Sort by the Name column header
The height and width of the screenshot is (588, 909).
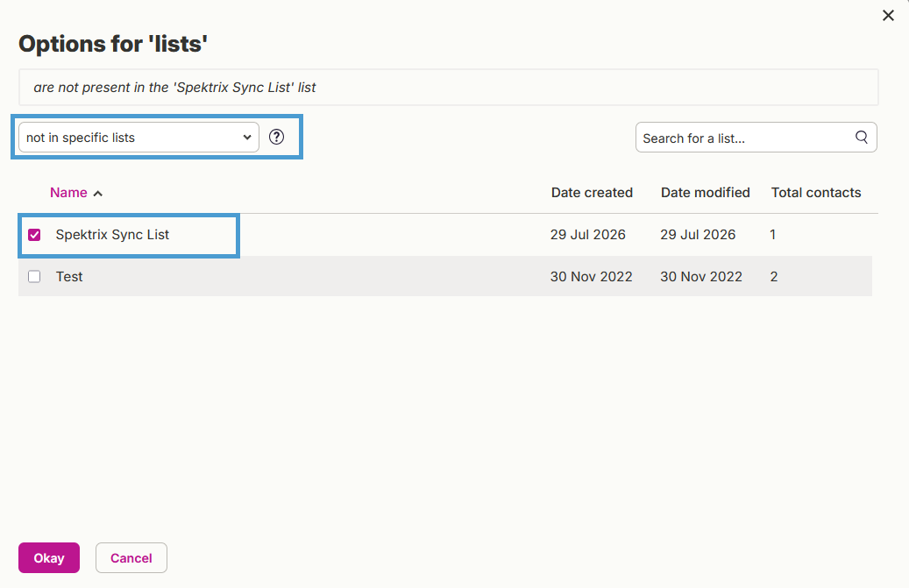click(68, 192)
